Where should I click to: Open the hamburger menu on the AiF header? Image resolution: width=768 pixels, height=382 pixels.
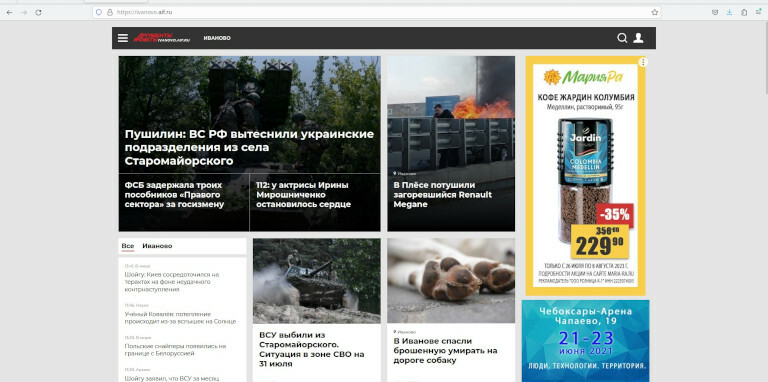click(x=123, y=38)
